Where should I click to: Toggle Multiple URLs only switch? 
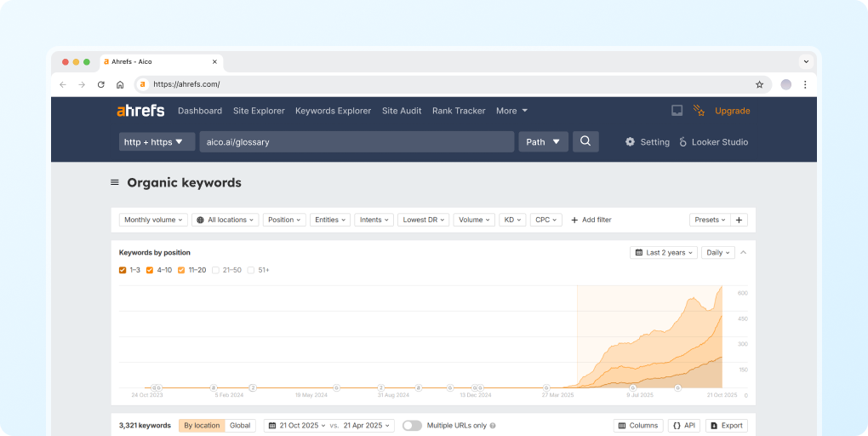(412, 426)
